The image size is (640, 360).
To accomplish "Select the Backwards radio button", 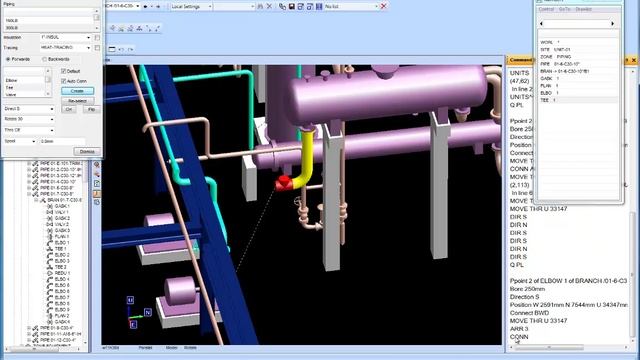I will pyautogui.click(x=45, y=59).
